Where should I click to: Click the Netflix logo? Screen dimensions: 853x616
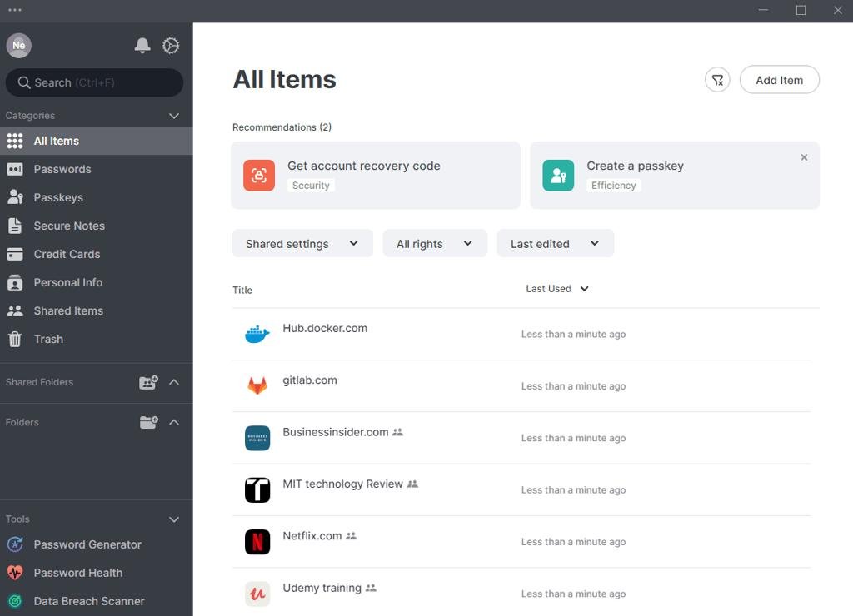click(x=257, y=542)
